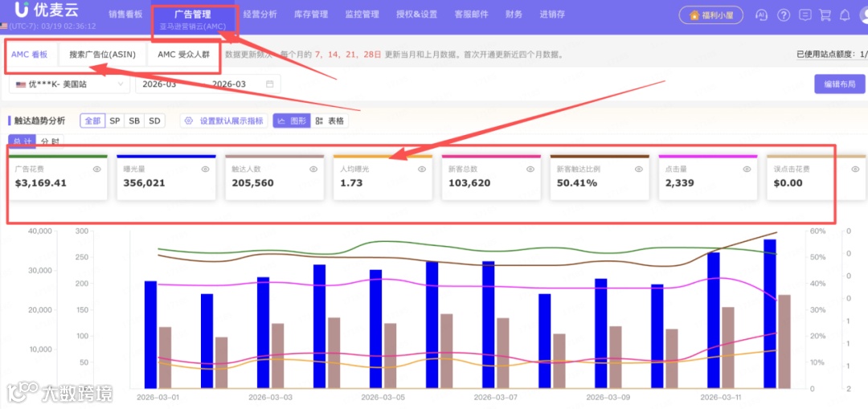Open 库存管理 menu
Viewport: 868px width, 409px height.
tap(310, 15)
